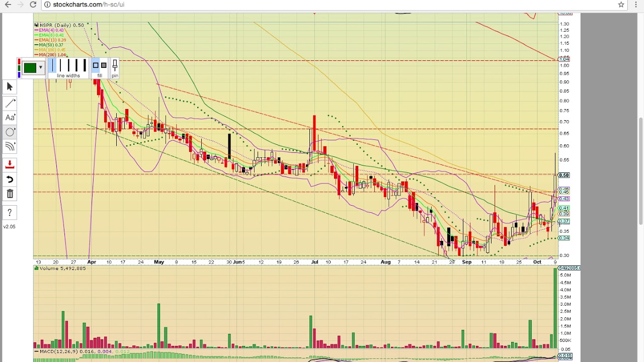
Task: Click the MA(200) 1.04 legend entry
Action: (x=50, y=55)
